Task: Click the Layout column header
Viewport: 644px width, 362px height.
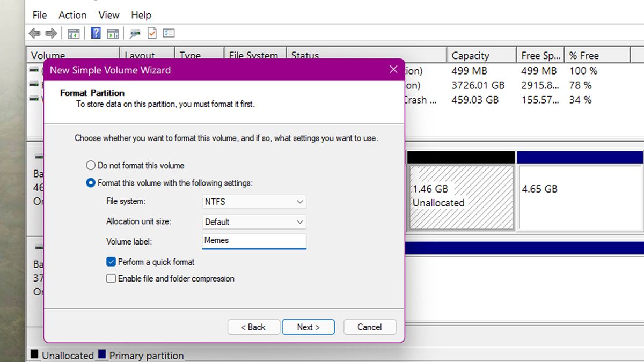Action: click(147, 55)
